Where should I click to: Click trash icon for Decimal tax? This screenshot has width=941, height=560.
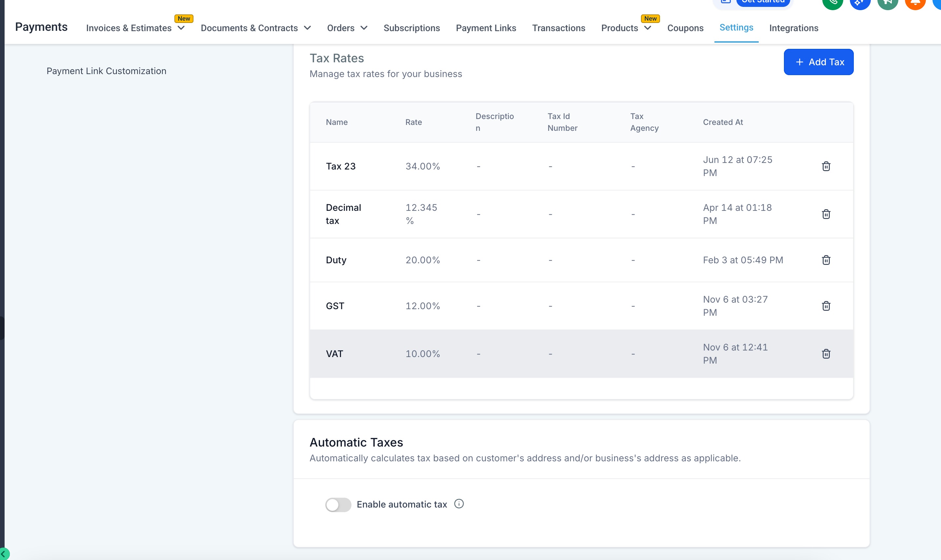[x=826, y=214]
